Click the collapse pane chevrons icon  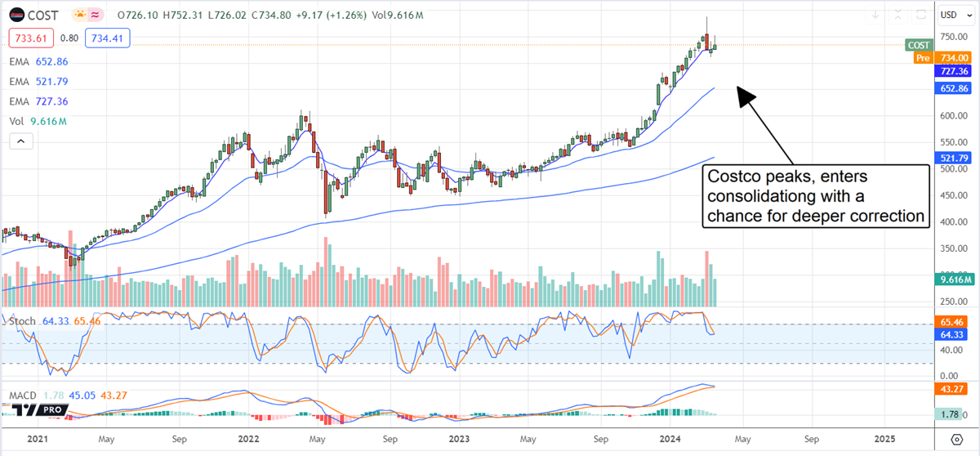898,15
